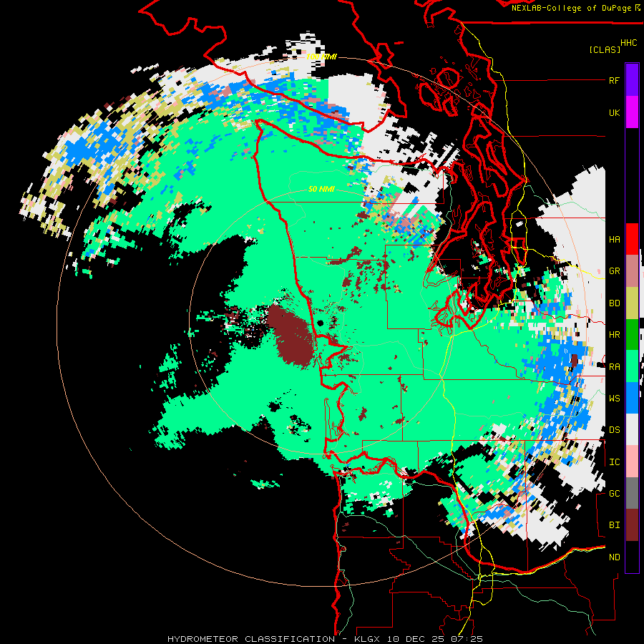Click the ND legend label
Screen dimensions: 644x644
(x=614, y=557)
